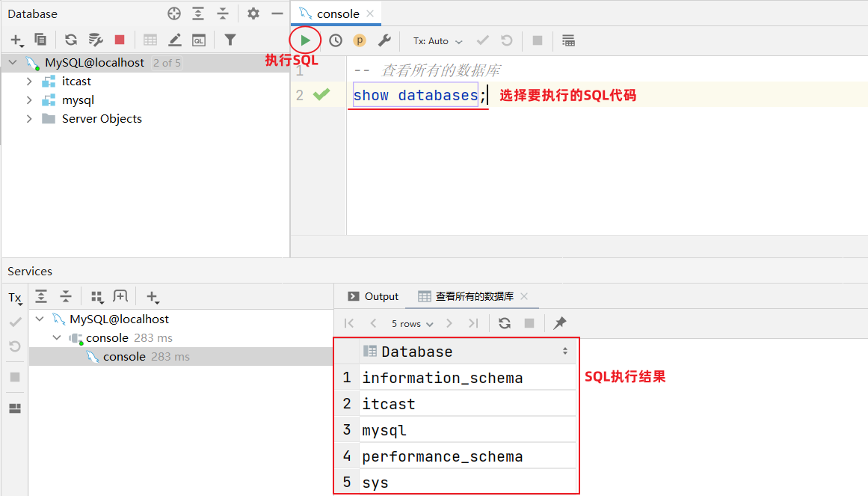Expand the itcast schema node

[29, 82]
